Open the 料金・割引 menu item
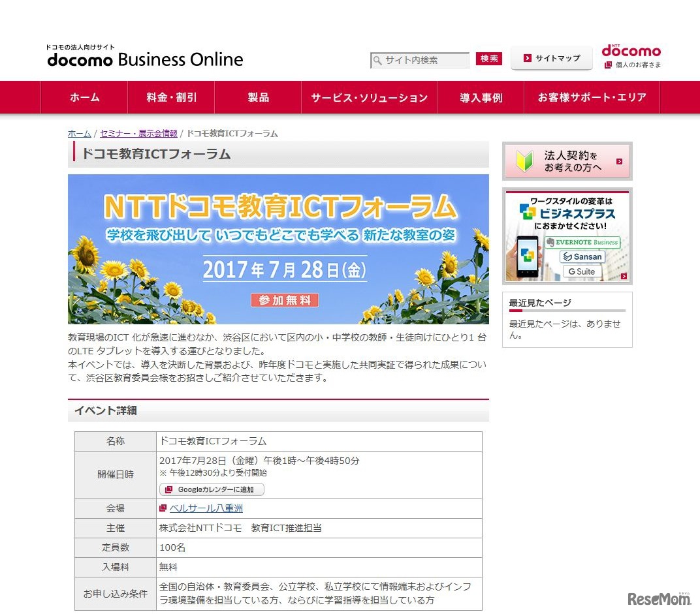Viewport: 700px width, 614px height. [x=172, y=97]
